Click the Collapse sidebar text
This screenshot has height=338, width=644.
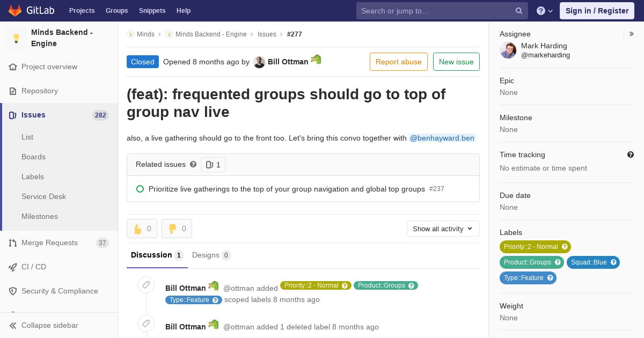tap(50, 326)
